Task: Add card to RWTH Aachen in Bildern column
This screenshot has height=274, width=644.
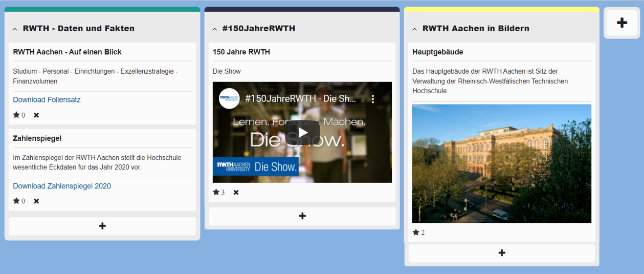Action: pyautogui.click(x=502, y=253)
